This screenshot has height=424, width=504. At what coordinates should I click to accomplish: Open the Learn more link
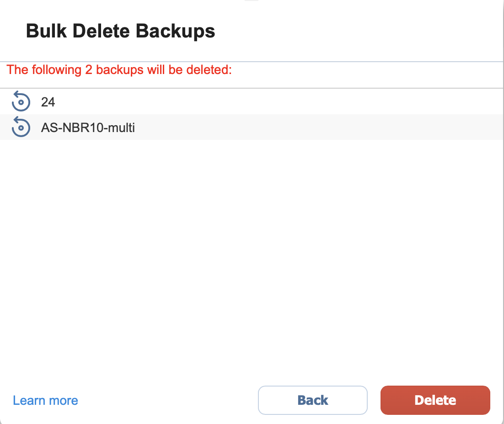click(45, 401)
